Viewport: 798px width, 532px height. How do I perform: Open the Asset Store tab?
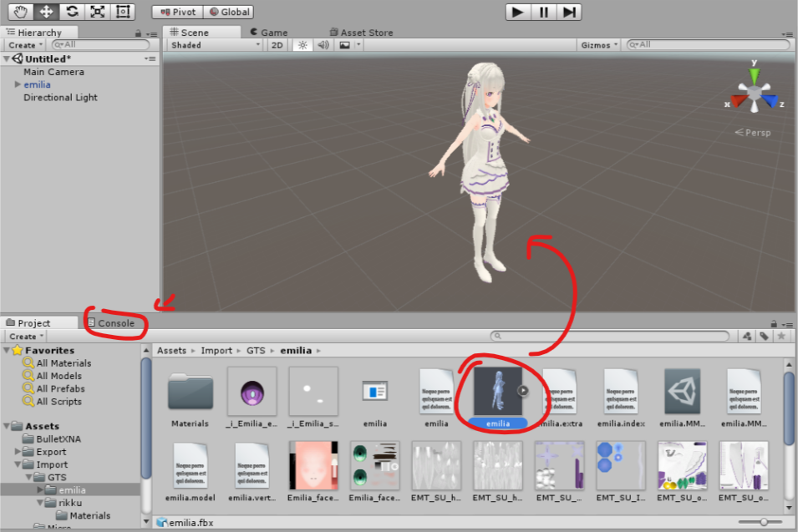(361, 33)
